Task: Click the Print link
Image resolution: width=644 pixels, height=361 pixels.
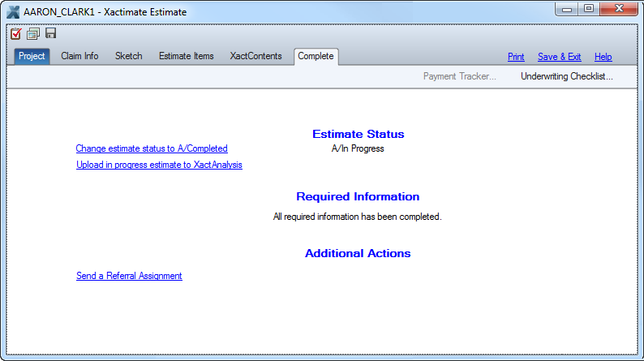Action: pyautogui.click(x=516, y=57)
